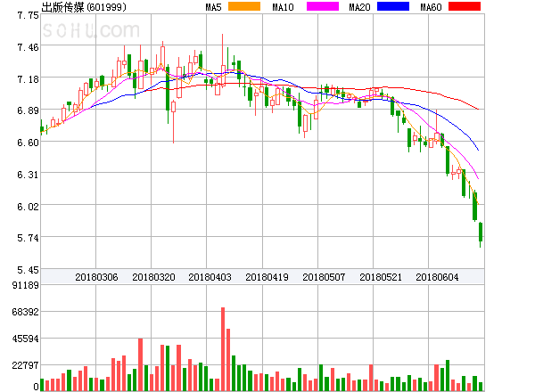Viewport: 535px width, 392px height.
Task: Click the 5.74 price axis label
Action: click(x=28, y=238)
